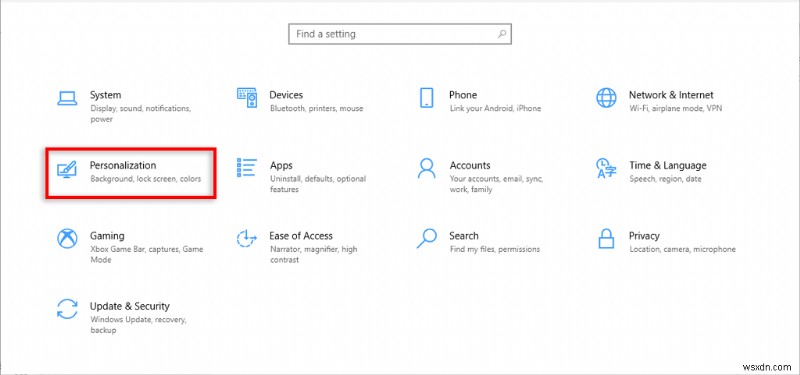
Task: Click 'Windows Update, recovery, backup' text
Action: (x=138, y=325)
